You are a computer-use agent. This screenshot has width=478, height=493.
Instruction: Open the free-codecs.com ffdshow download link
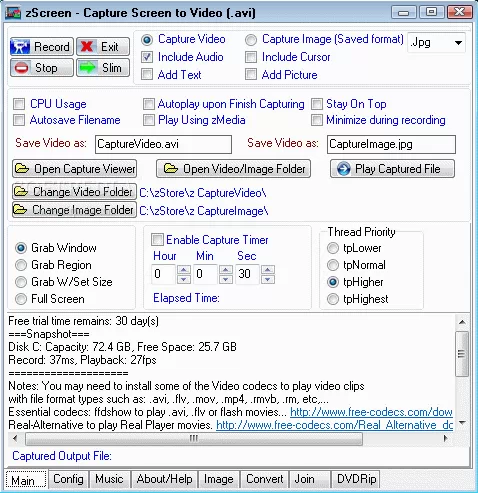371,412
